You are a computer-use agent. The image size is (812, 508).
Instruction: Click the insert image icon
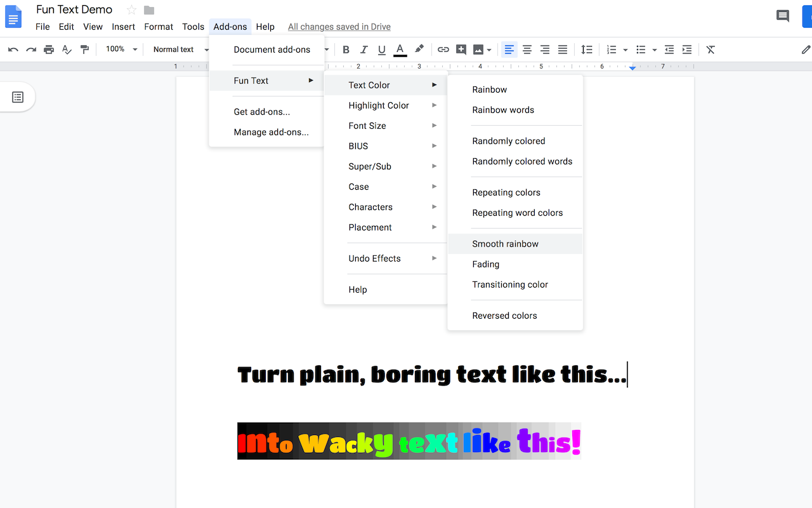[x=478, y=50]
